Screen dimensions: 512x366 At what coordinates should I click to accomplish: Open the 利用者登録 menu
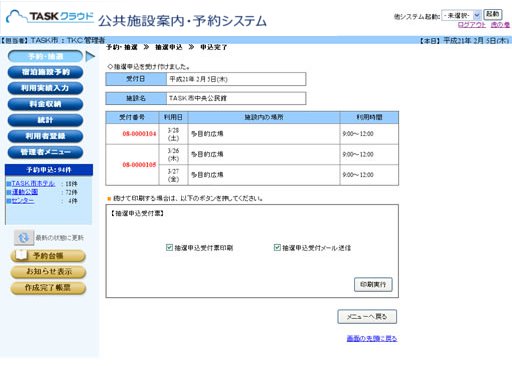pyautogui.click(x=45, y=136)
